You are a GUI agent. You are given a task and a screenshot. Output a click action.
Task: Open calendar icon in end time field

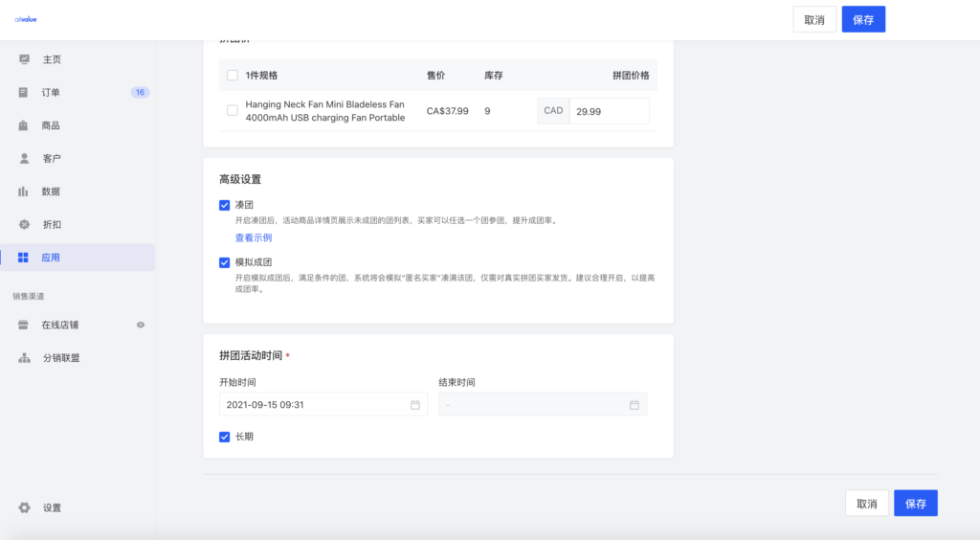635,405
